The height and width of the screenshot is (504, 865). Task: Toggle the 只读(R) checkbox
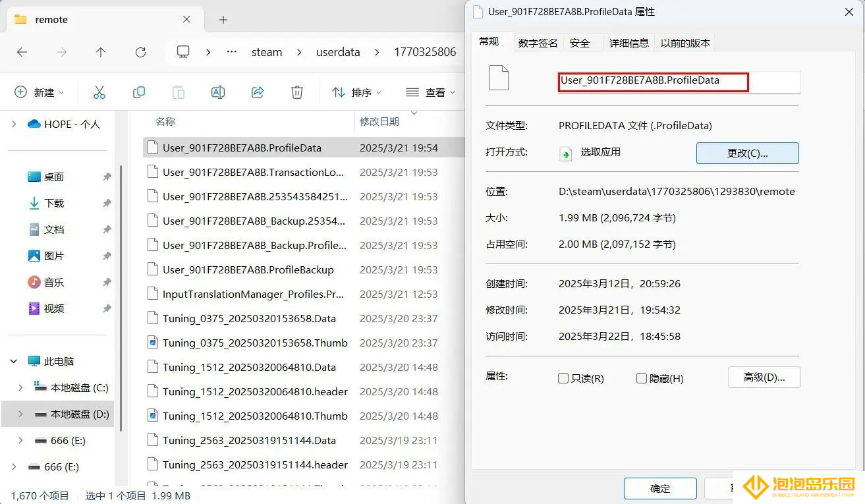(563, 378)
